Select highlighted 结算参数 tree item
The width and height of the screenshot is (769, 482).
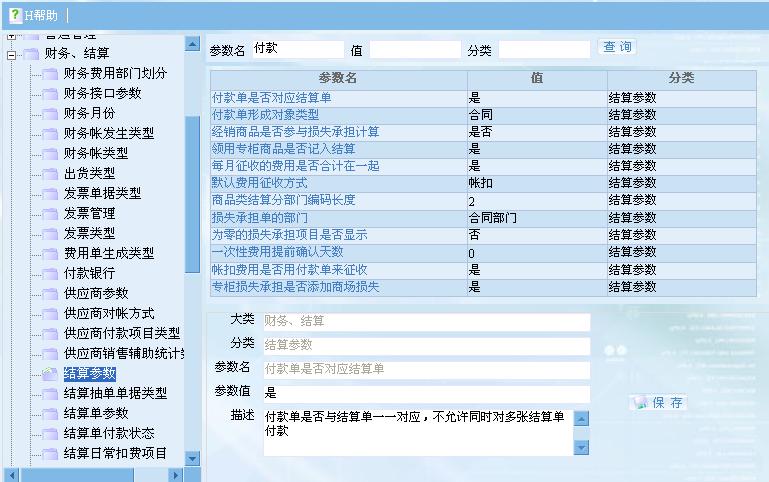90,374
